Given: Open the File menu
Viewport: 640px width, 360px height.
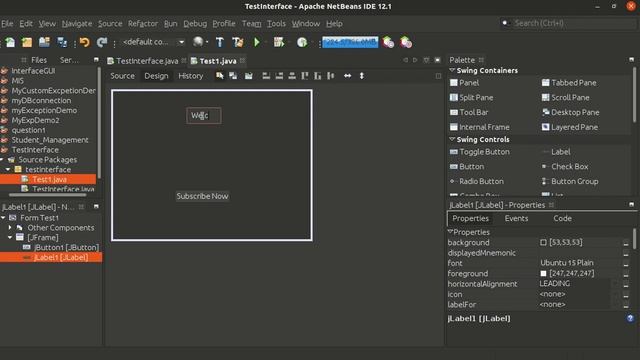Looking at the screenshot, I should [x=7, y=24].
